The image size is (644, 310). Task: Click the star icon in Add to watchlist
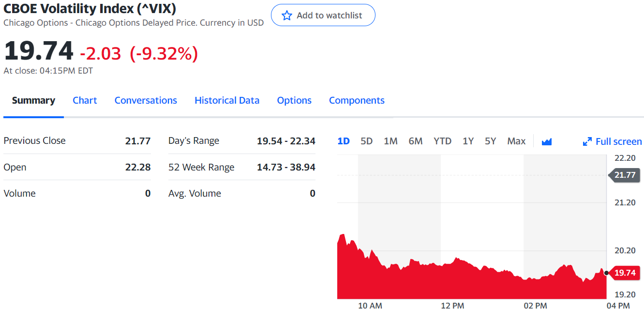tap(287, 15)
